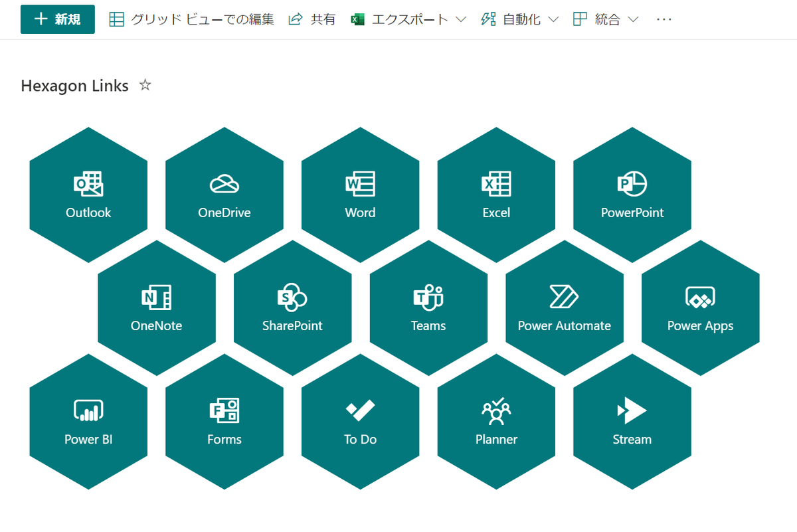Launch the Teams hexagon tile
Image resolution: width=797 pixels, height=532 pixels.
click(x=428, y=308)
